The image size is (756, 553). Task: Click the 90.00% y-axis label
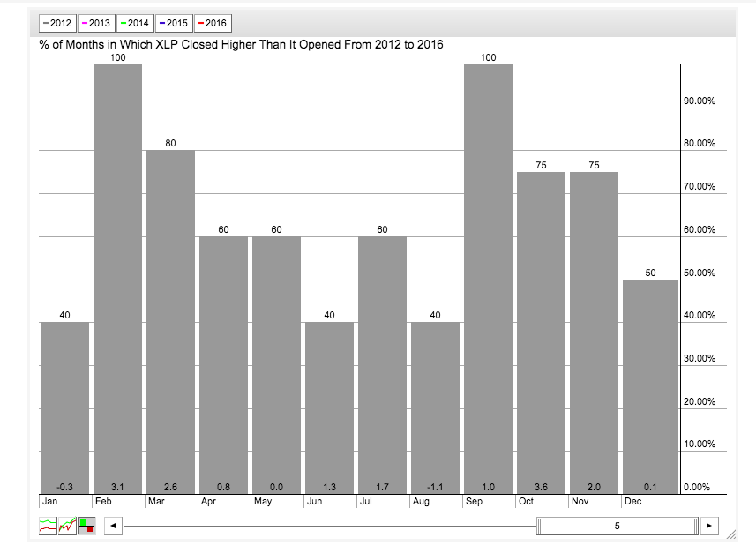[700, 101]
